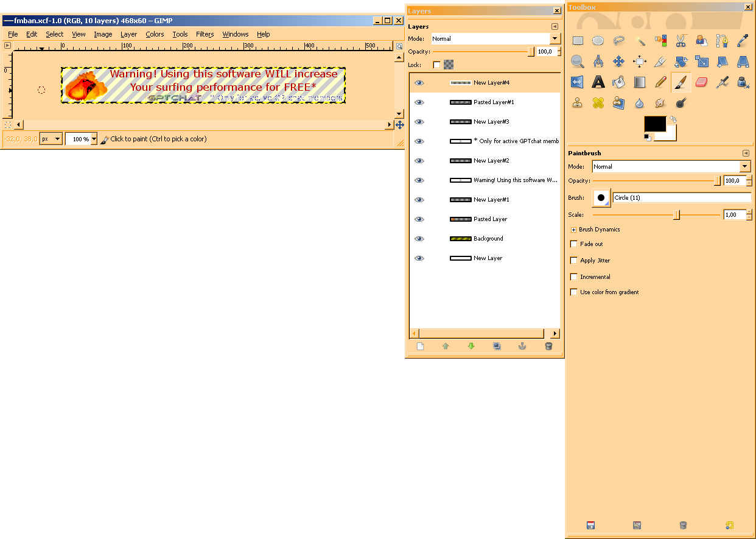756x539 pixels.
Task: Select the Paths pen tool
Action: click(723, 41)
